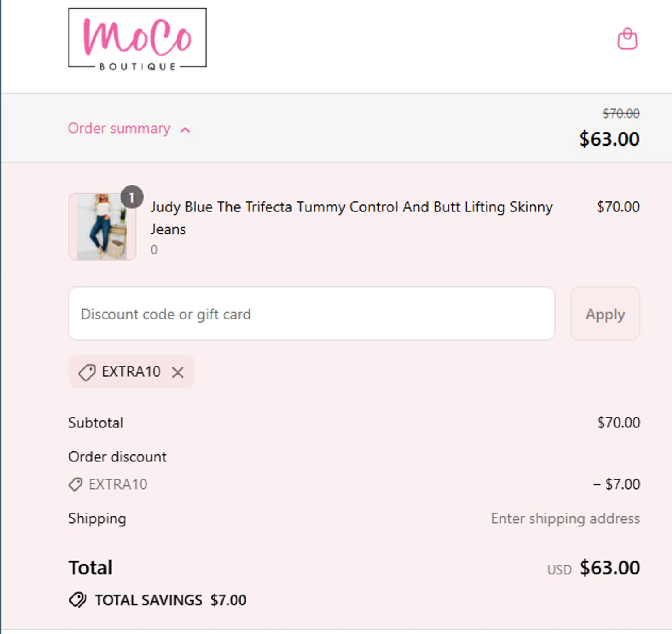Click the Judy Blue Trifecta jeans title
The height and width of the screenshot is (634, 672).
(x=351, y=207)
